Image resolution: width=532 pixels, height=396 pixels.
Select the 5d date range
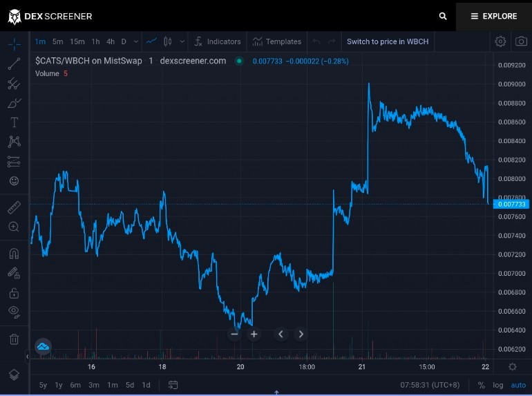pos(130,385)
